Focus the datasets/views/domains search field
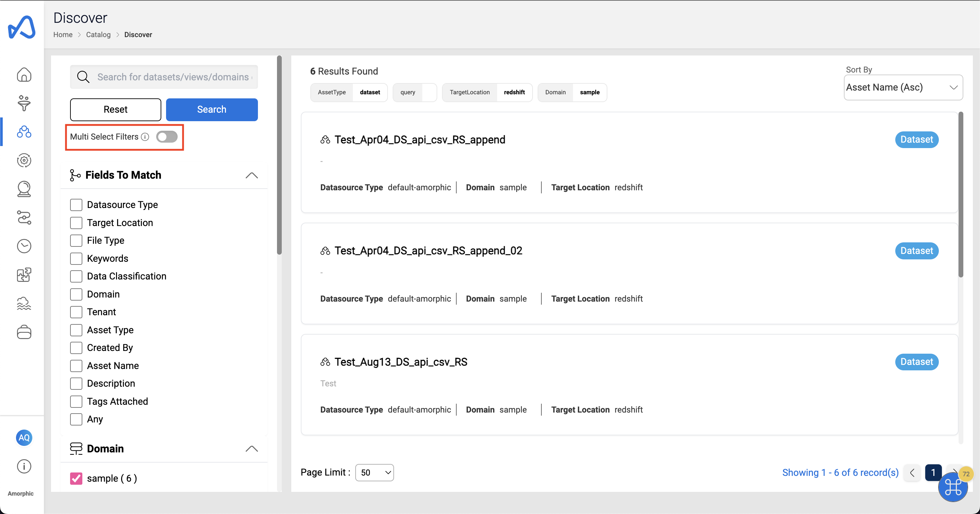 click(164, 77)
